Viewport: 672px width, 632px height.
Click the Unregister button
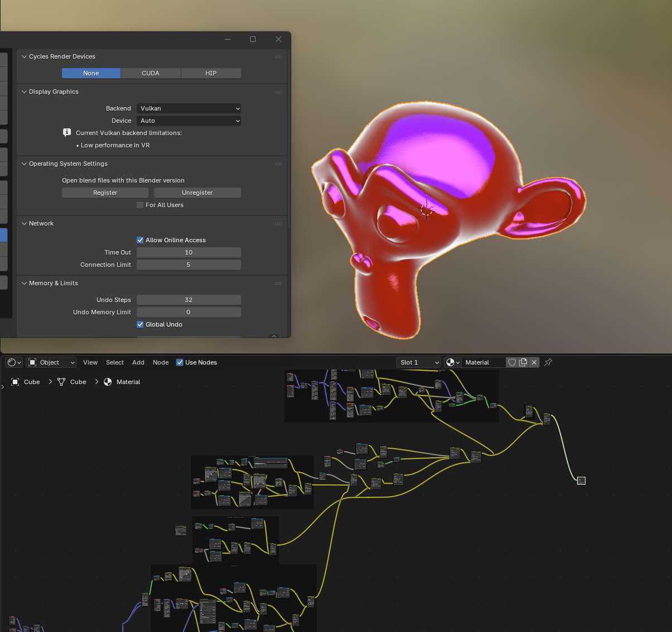(198, 193)
